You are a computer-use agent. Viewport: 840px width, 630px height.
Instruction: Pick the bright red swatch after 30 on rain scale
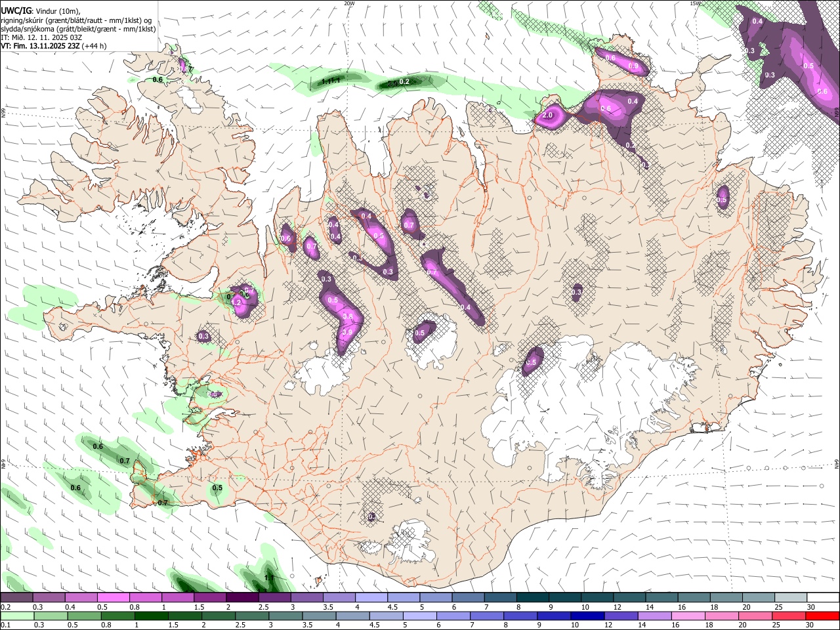tap(824, 616)
